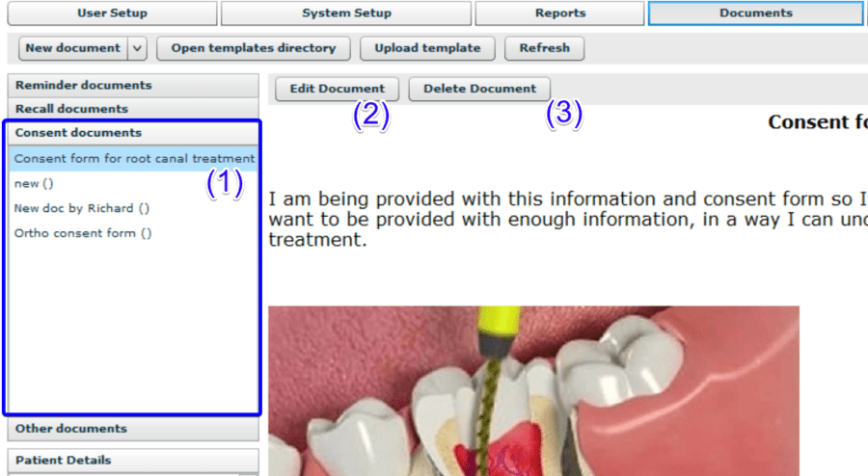Expand the Other documents section

click(x=133, y=429)
